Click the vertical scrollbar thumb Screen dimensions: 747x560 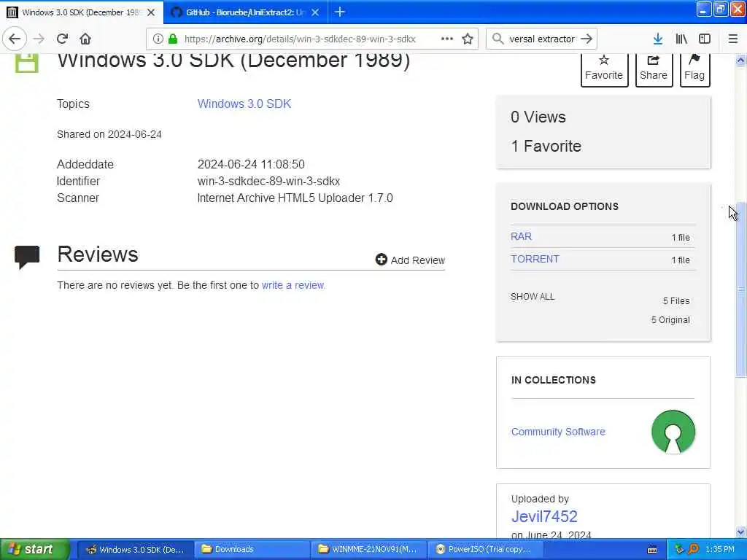point(740,289)
